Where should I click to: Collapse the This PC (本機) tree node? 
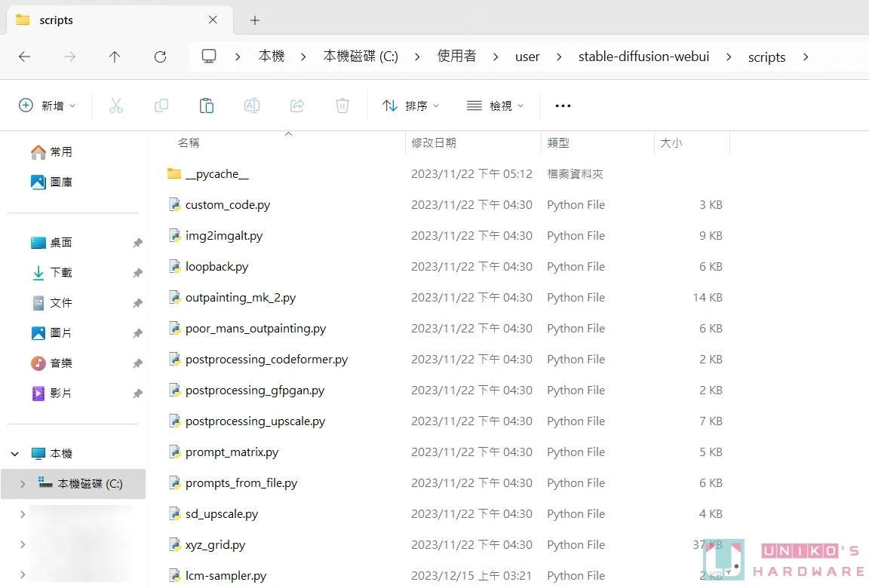pos(15,454)
